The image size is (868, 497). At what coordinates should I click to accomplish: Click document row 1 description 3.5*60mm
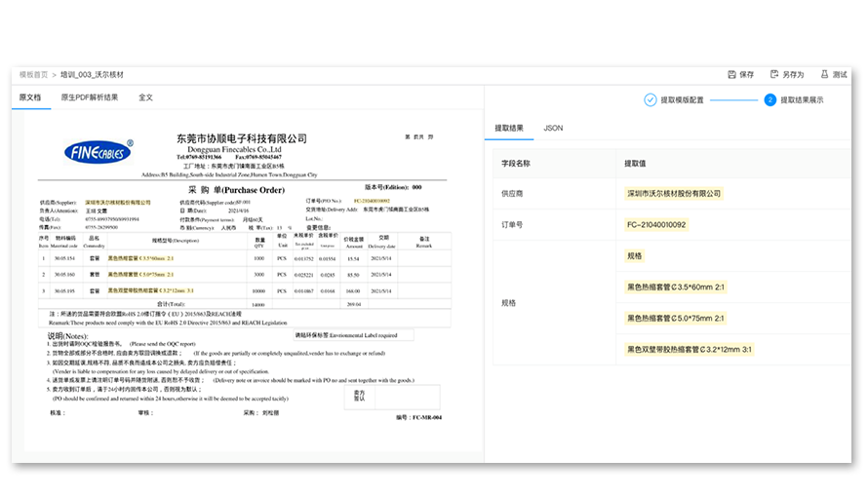(x=140, y=258)
